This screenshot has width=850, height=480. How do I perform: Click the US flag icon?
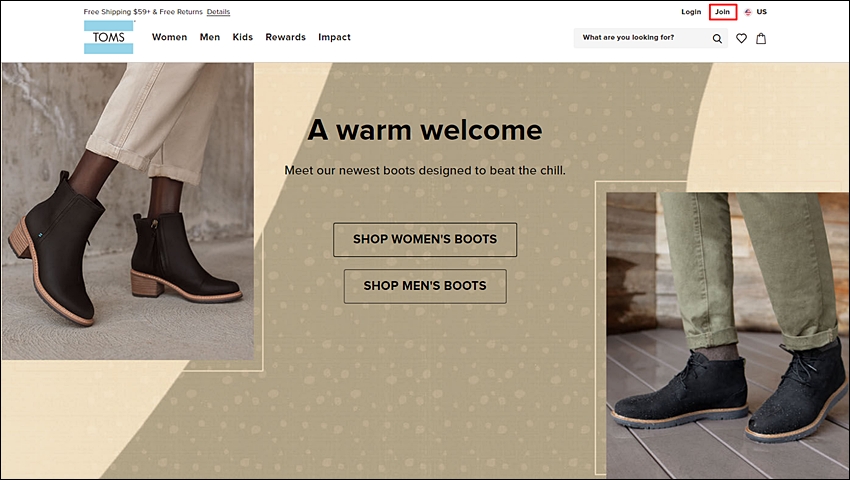(x=748, y=12)
